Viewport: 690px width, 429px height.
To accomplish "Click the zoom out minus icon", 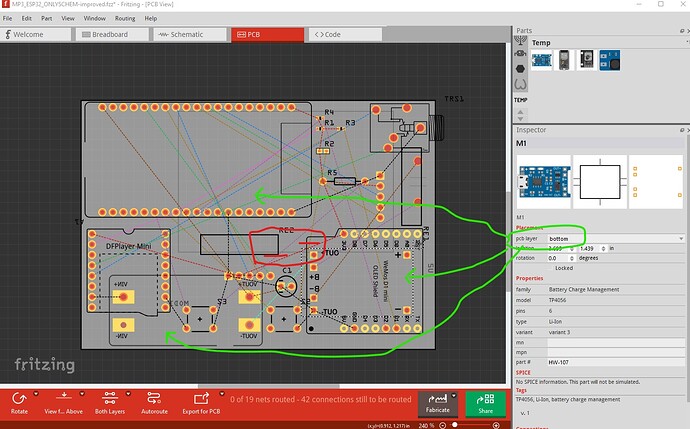I will 443,425.
